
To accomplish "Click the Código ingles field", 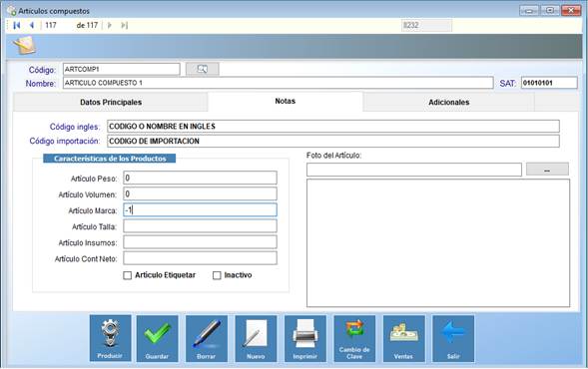I will coord(333,127).
